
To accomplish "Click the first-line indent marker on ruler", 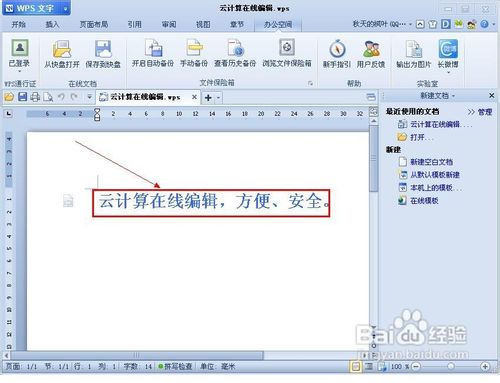I will point(97,111).
